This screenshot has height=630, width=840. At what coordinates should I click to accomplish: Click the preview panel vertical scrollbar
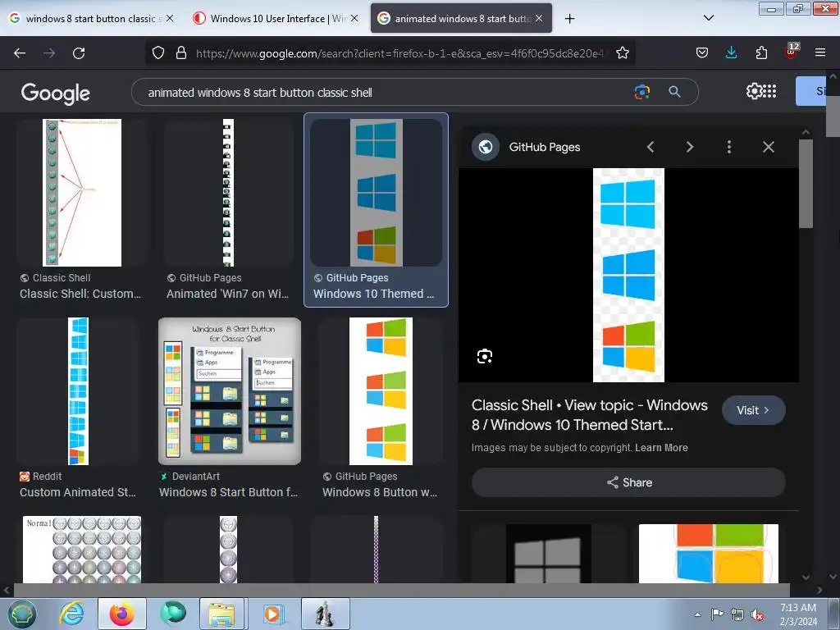pyautogui.click(x=806, y=184)
